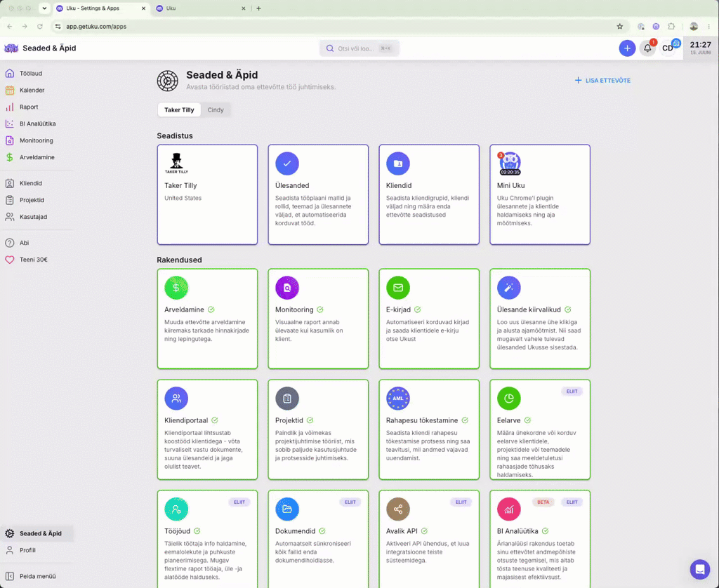Click the Tööjõud teal app icon
The image size is (719, 588).
click(x=176, y=509)
